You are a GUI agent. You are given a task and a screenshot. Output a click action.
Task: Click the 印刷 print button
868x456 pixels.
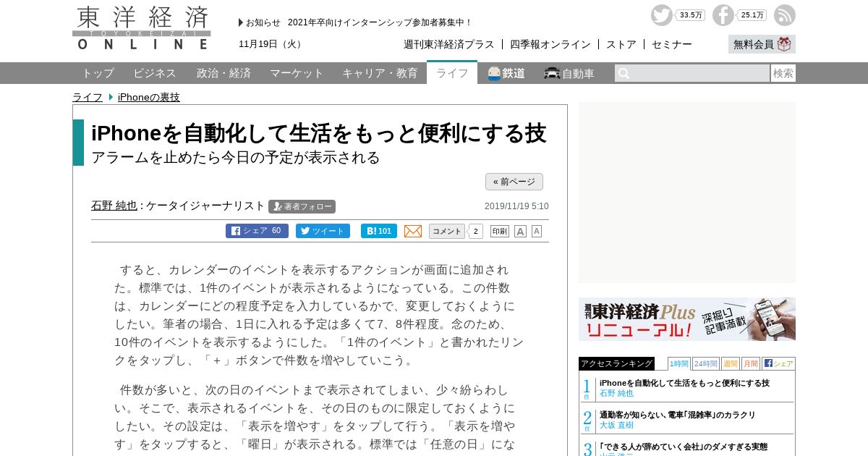click(500, 231)
